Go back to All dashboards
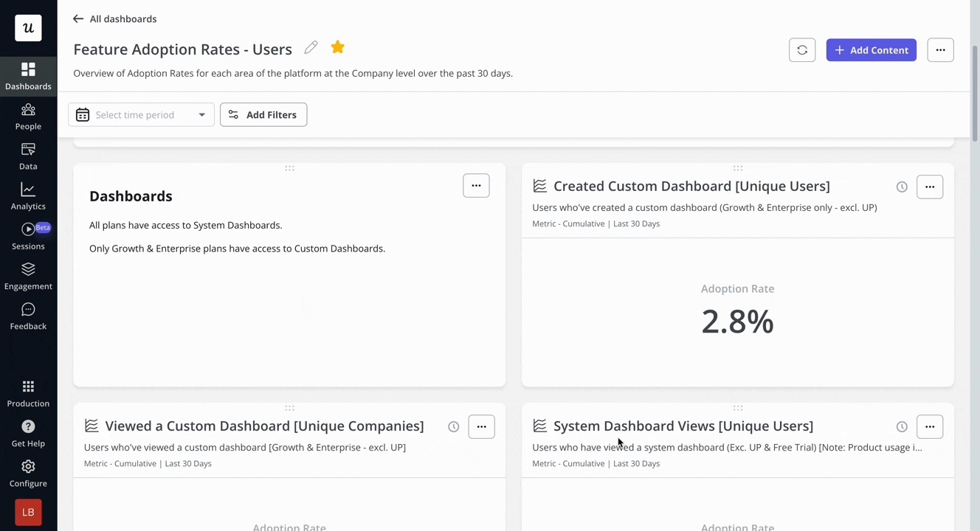This screenshot has height=531, width=980. click(x=114, y=18)
